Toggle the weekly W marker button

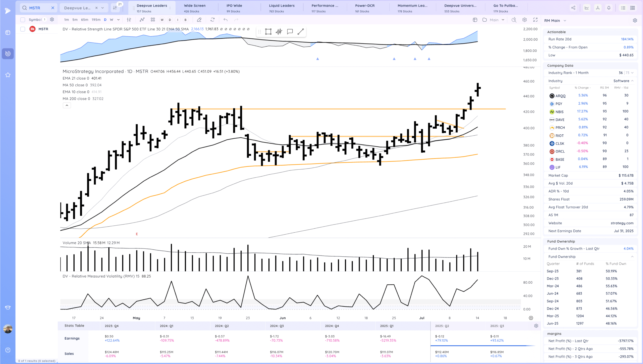click(162, 20)
